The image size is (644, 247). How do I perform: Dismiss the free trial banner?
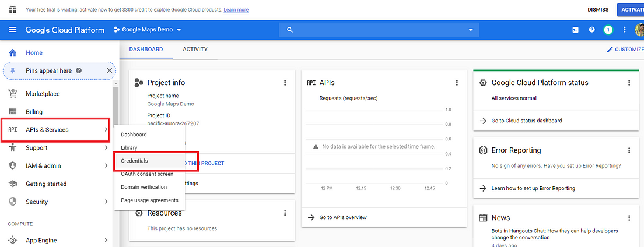click(598, 10)
